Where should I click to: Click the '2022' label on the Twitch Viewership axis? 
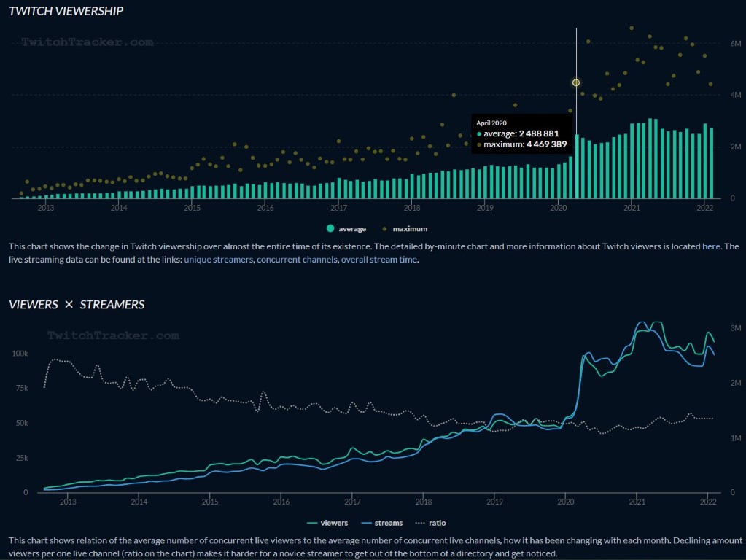click(x=705, y=208)
